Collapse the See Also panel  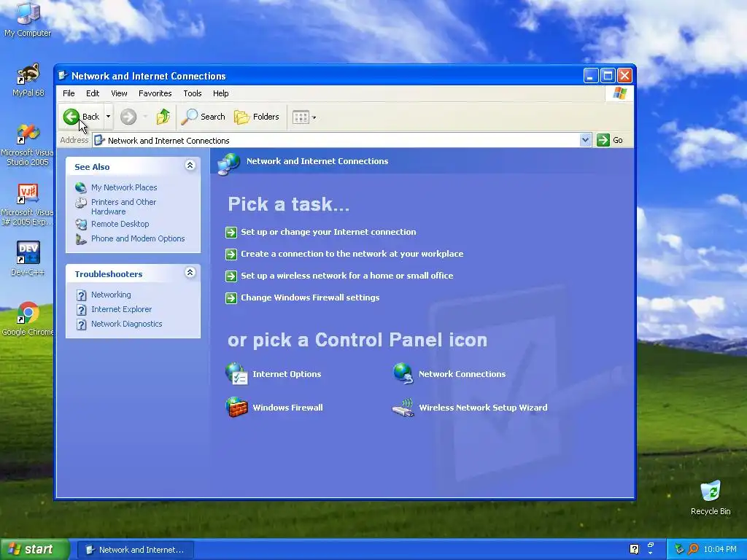click(190, 166)
